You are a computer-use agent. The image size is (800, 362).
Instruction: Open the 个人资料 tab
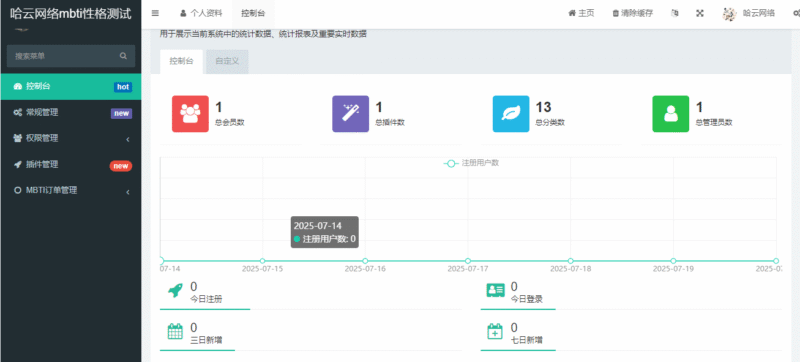tap(201, 13)
